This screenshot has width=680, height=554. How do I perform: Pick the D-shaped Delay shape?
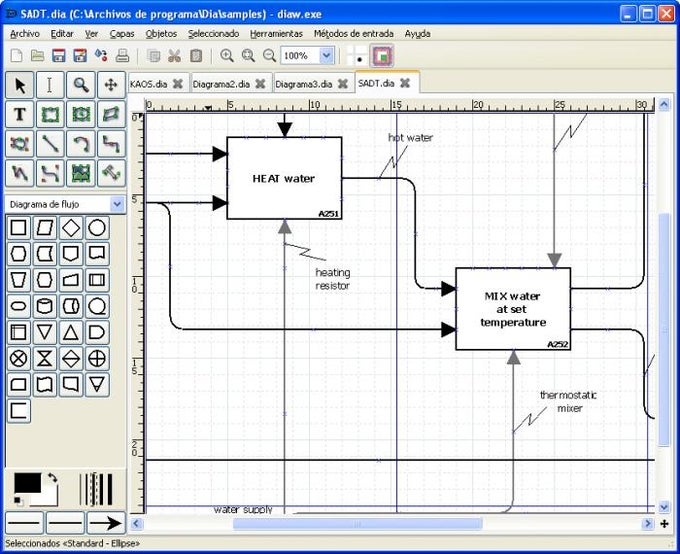(x=97, y=333)
